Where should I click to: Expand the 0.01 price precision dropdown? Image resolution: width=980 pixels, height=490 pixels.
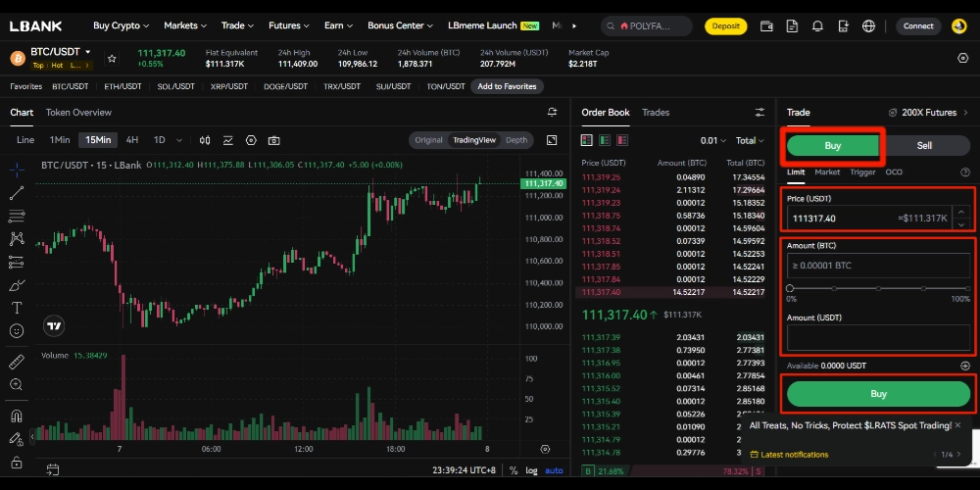[x=713, y=140]
